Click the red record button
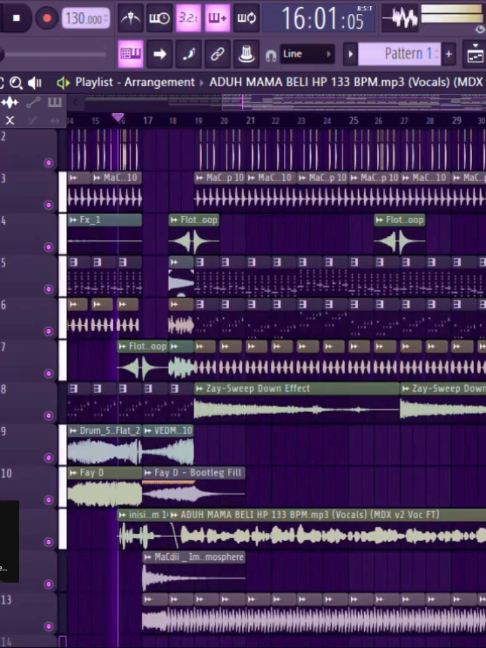Image resolution: width=486 pixels, height=648 pixels. (47, 18)
